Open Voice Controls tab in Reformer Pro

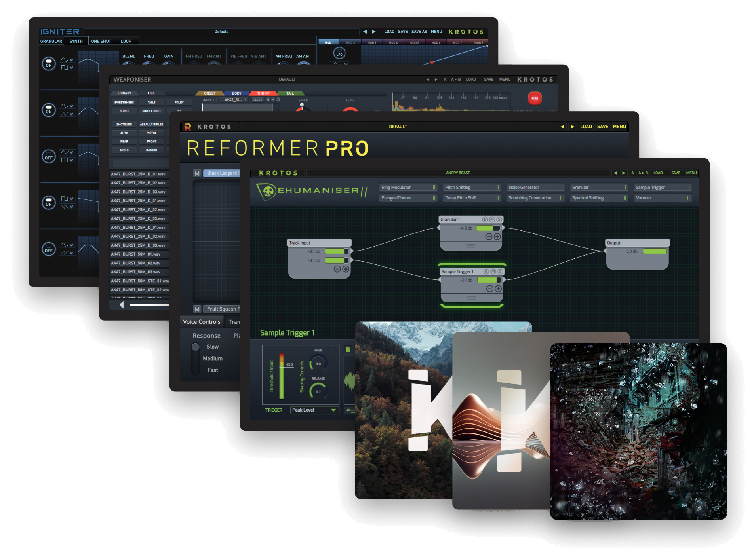point(202,322)
